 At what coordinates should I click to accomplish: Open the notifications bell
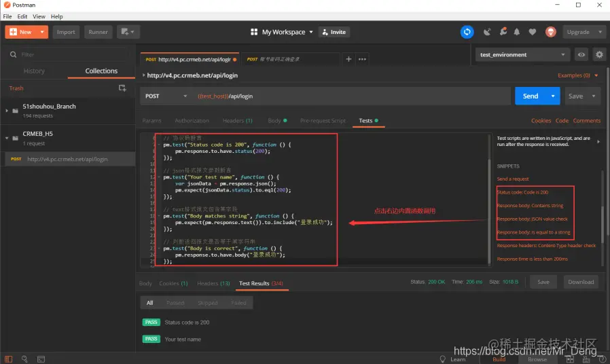(x=517, y=32)
